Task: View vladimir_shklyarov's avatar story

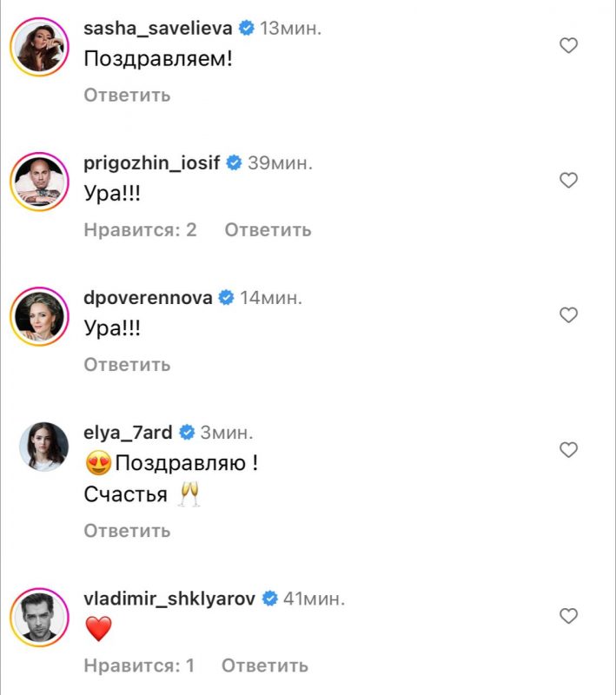Action: (x=39, y=617)
